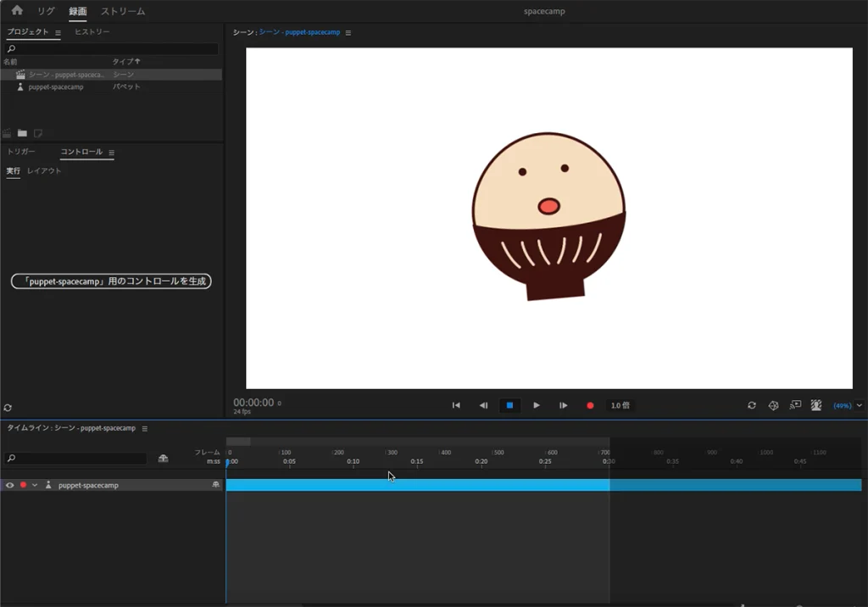
Task: Open the ヒストリー (History) panel tab
Action: pyautogui.click(x=92, y=32)
